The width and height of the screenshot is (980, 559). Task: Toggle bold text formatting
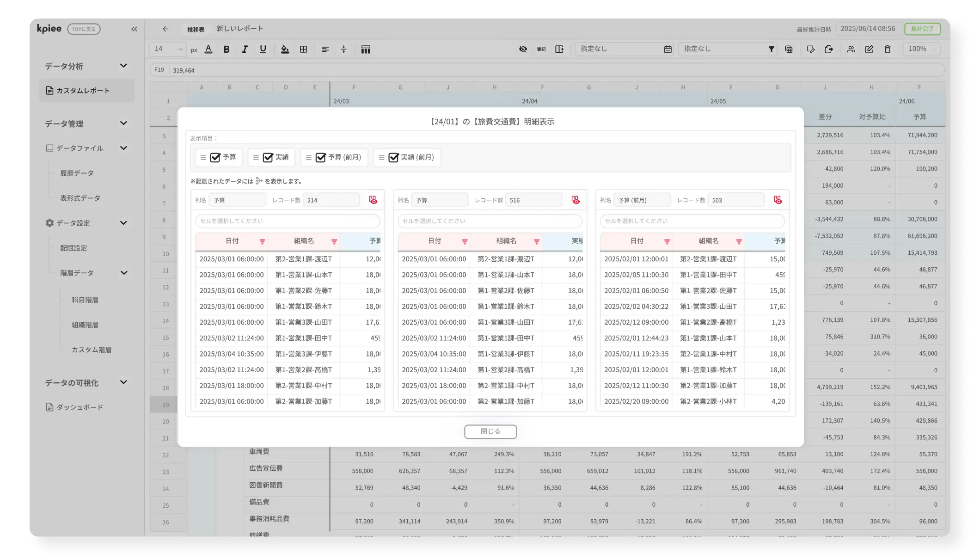click(227, 49)
